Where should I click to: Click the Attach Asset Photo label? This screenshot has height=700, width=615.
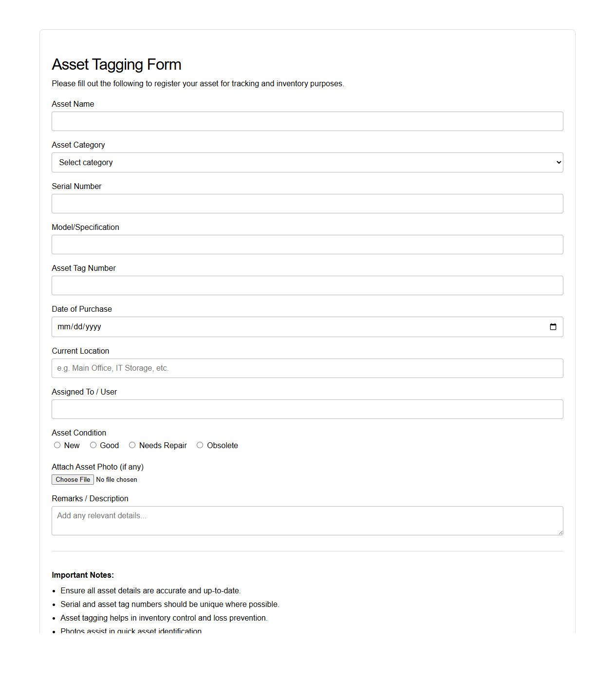point(97,467)
